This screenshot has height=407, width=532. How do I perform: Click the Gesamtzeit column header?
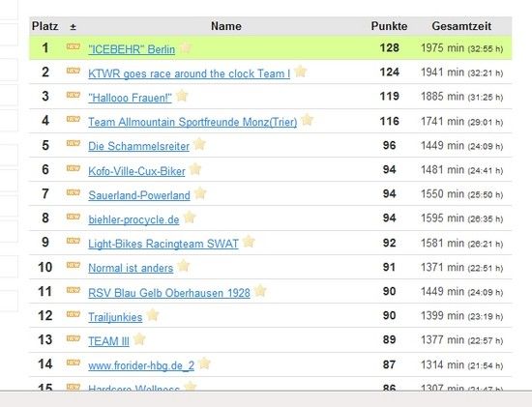click(461, 26)
